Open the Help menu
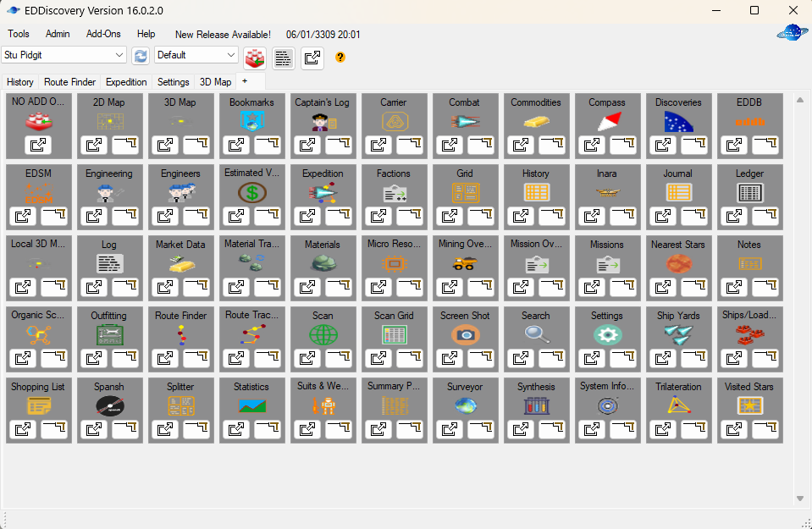The width and height of the screenshot is (812, 529). click(x=146, y=34)
